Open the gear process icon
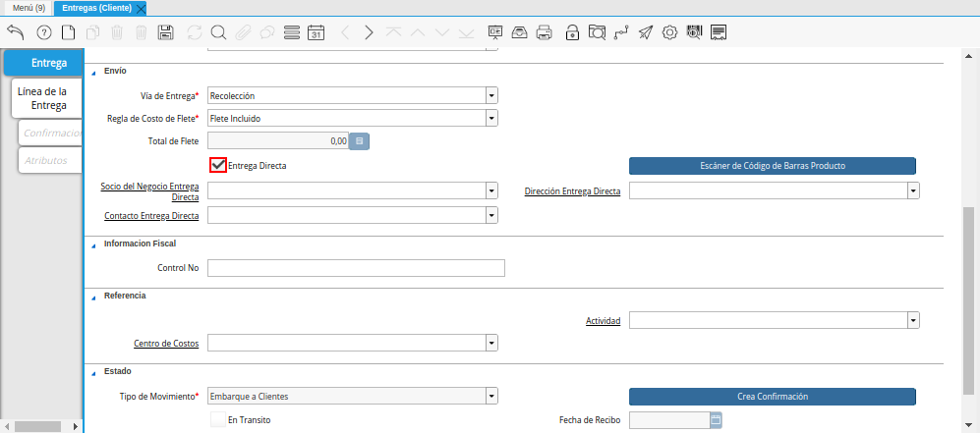Image resolution: width=980 pixels, height=433 pixels. (x=669, y=32)
